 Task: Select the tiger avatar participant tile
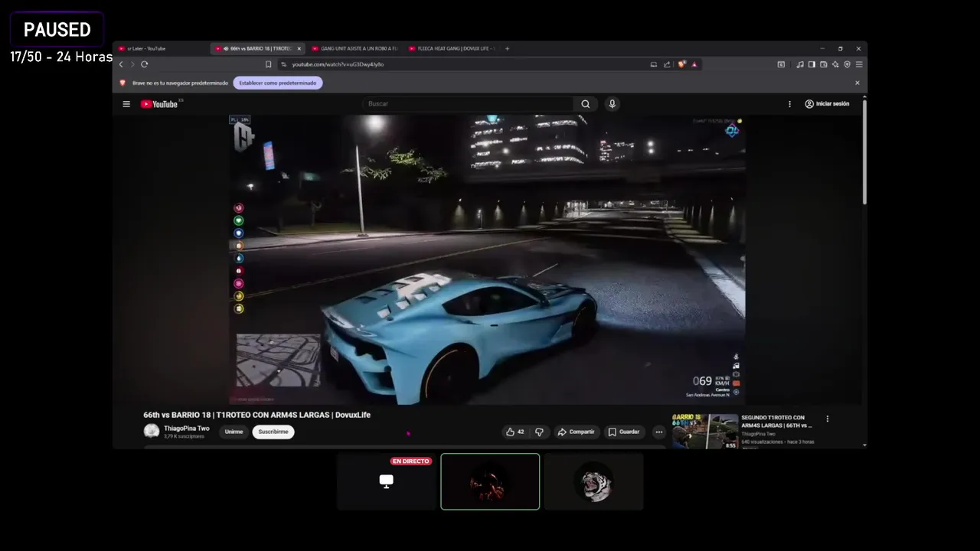594,481
